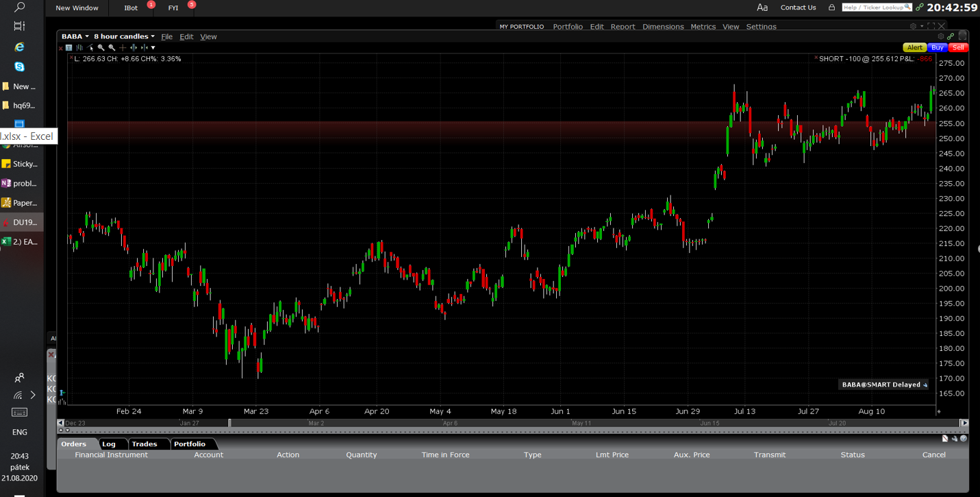Click the panel divider down arrow
This screenshot has height=497, width=980.
(68, 430)
